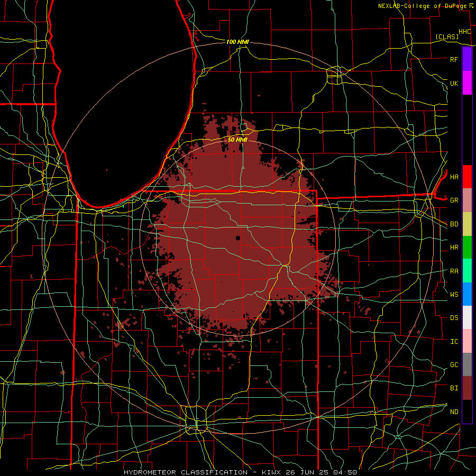Viewport: 476px width, 476px height.
Task: Click the "04:50" time stamp
Action: (x=346, y=472)
